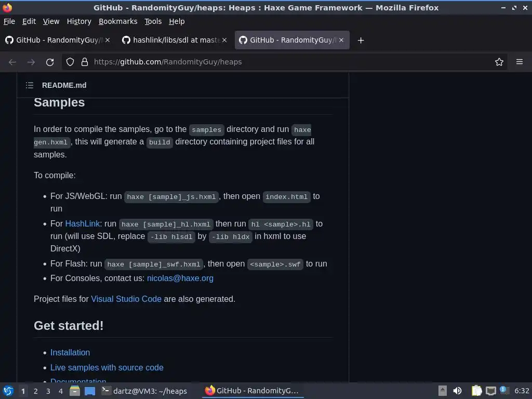Image resolution: width=532 pixels, height=399 pixels.
Task: Open the volume control in tray
Action: [x=457, y=391]
